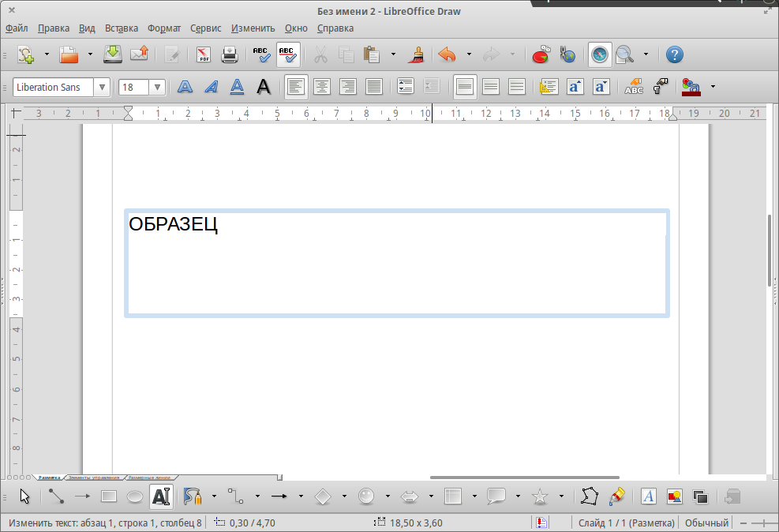Image resolution: width=779 pixels, height=532 pixels.
Task: Open the Liberation Sans font name dropdown
Action: pyautogui.click(x=102, y=88)
